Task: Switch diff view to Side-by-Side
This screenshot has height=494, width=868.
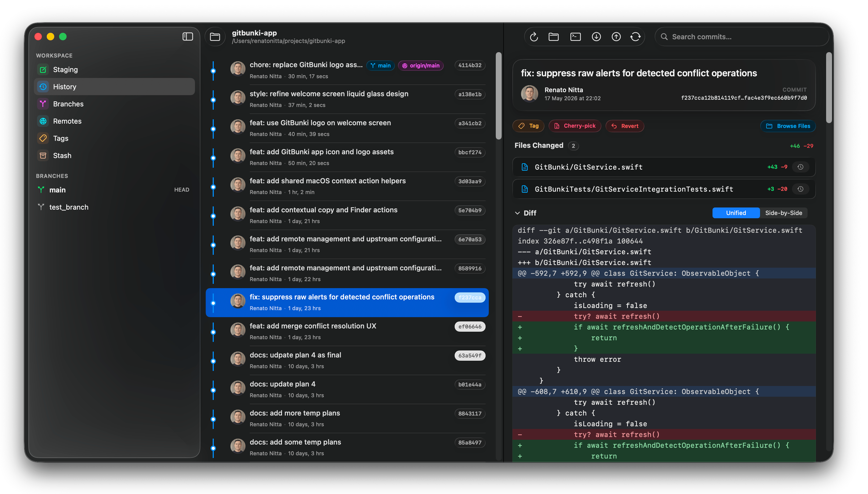Action: pyautogui.click(x=784, y=213)
